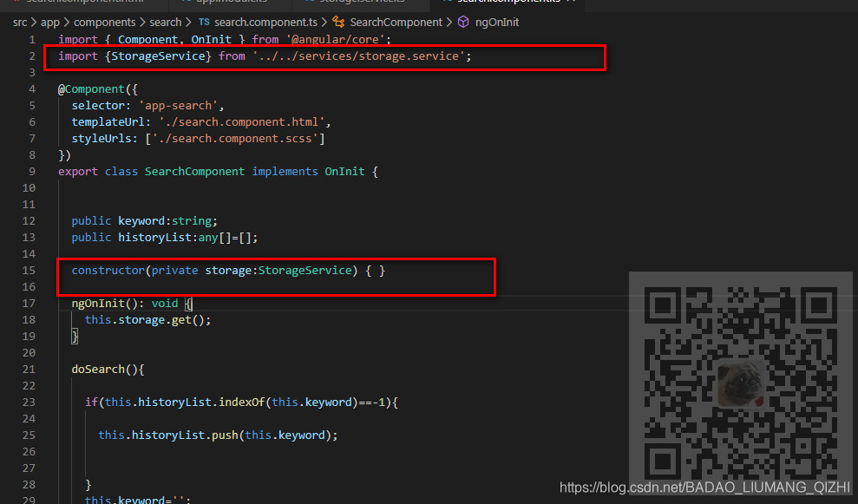Open the 'ngOnInit' breadcrumb method segment

pyautogui.click(x=497, y=23)
